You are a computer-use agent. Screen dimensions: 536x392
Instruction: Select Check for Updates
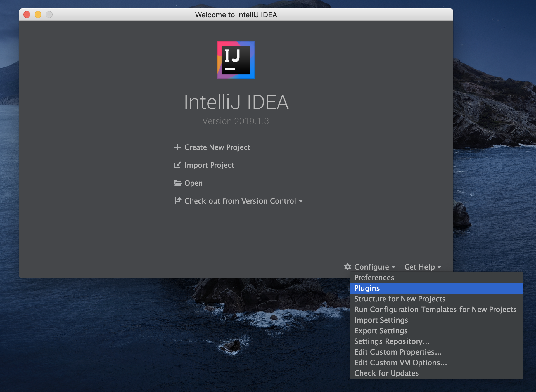436,373
